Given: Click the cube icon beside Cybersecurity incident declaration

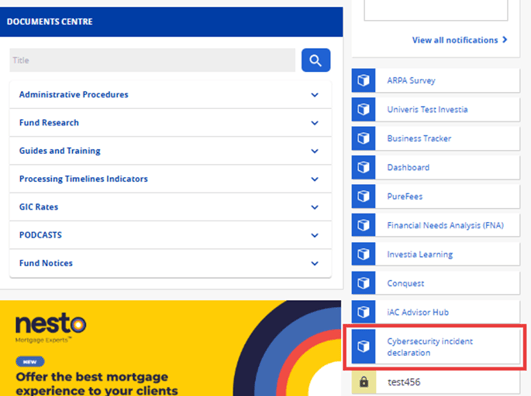Looking at the screenshot, I should point(363,347).
